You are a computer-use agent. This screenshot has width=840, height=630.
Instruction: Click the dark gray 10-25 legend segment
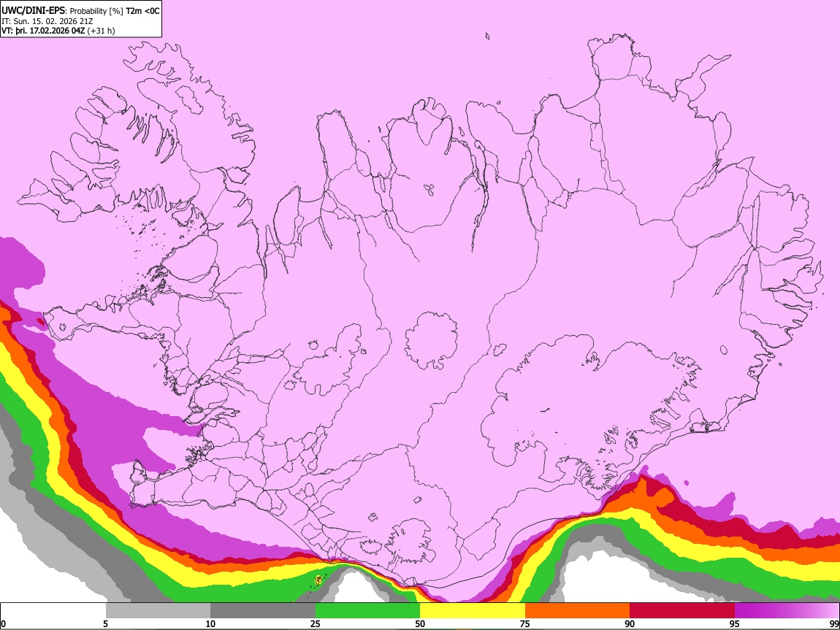(263, 611)
